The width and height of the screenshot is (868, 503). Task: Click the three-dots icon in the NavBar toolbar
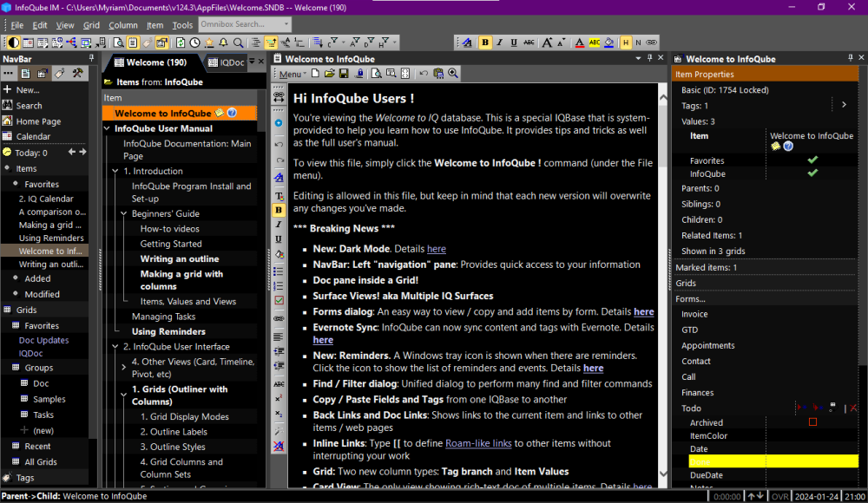tap(9, 74)
